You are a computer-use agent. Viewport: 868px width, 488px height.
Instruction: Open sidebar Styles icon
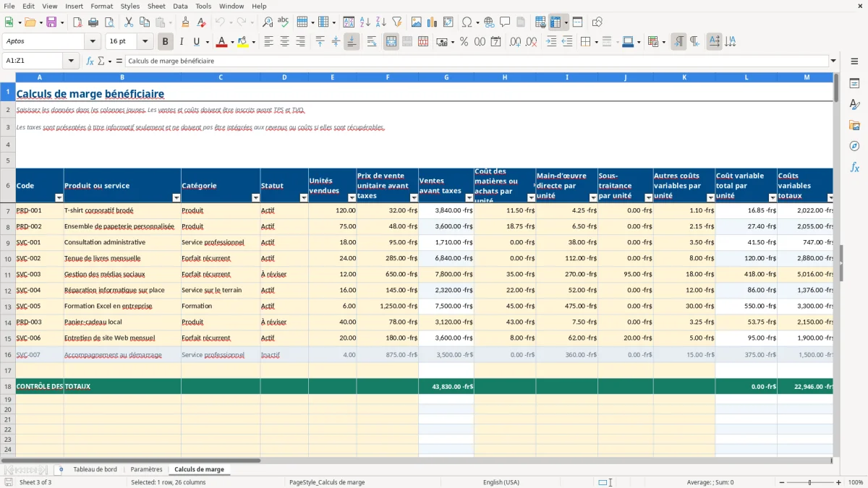click(x=854, y=104)
